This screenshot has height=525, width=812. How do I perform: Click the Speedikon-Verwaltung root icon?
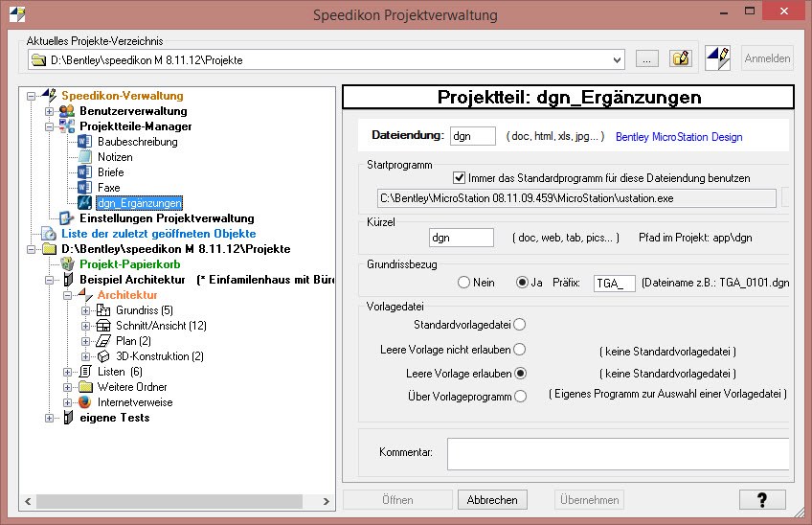[x=49, y=96]
